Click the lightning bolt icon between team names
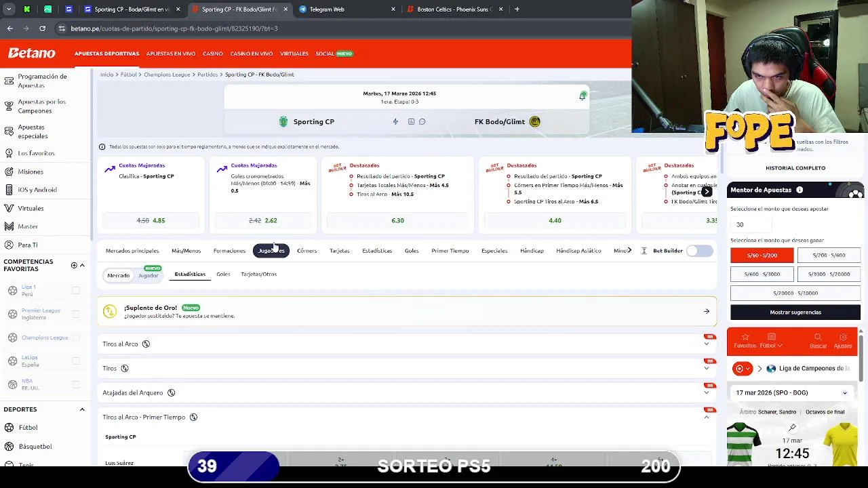Screen dimensions: 868x488 tap(395, 121)
